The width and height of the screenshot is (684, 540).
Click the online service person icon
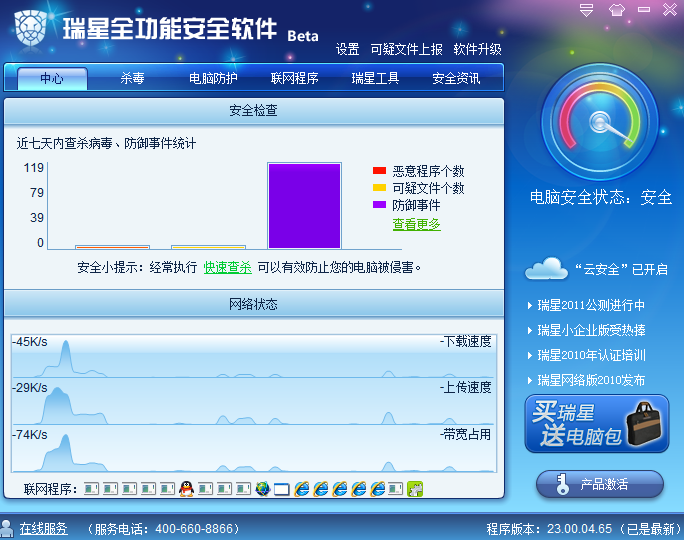(7, 528)
